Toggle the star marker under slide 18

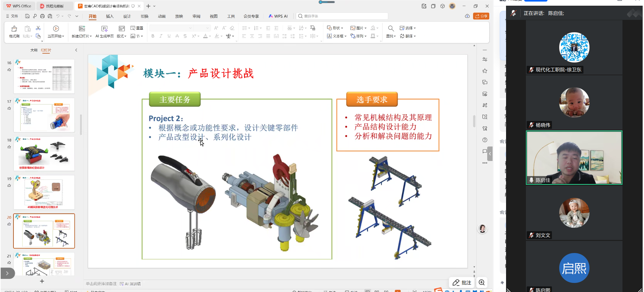tap(9, 147)
